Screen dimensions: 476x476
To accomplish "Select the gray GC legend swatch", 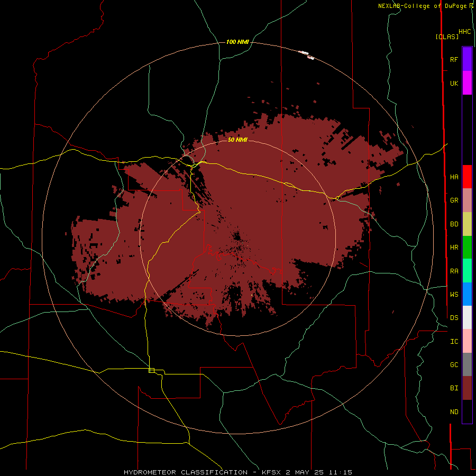I will coord(467,364).
